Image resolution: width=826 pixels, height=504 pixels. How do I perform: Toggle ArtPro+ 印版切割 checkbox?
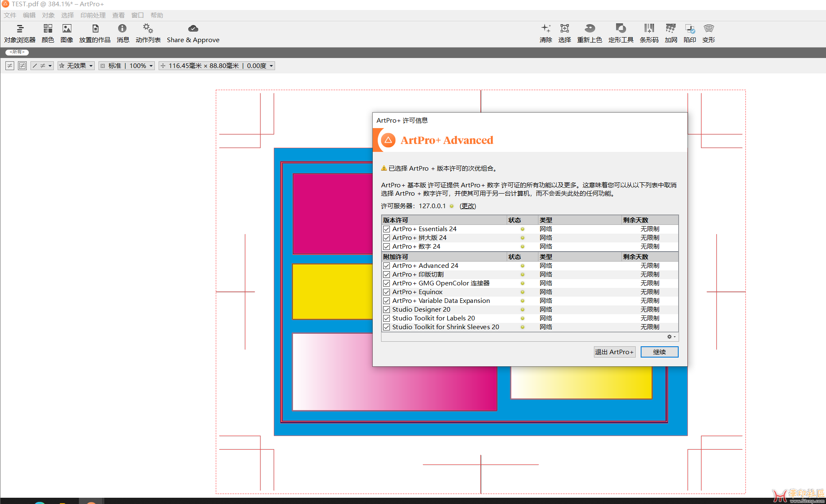point(386,275)
